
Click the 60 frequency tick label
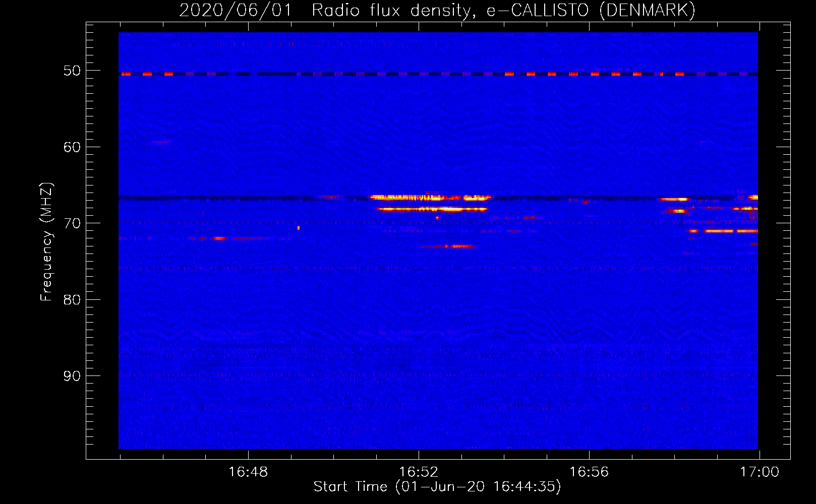(x=72, y=147)
